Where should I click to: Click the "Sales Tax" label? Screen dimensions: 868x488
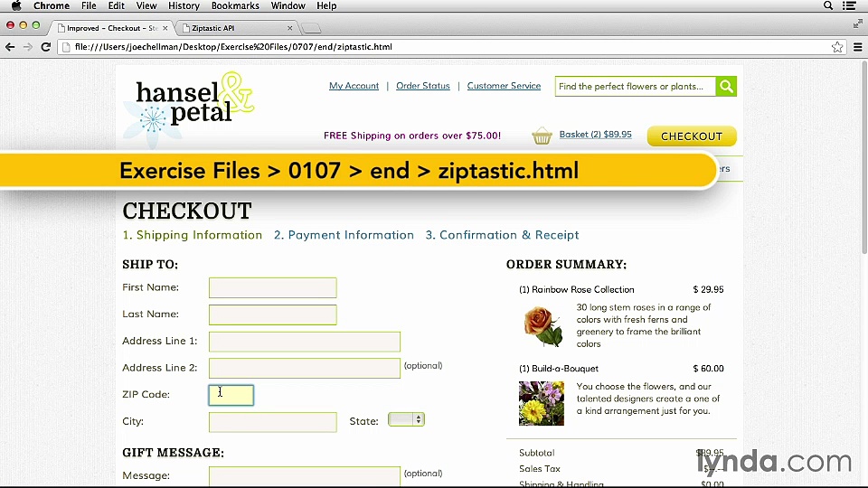539,469
